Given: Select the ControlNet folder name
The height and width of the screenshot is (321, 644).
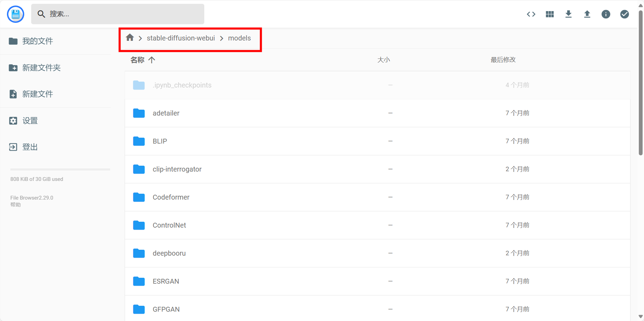Looking at the screenshot, I should coord(169,225).
